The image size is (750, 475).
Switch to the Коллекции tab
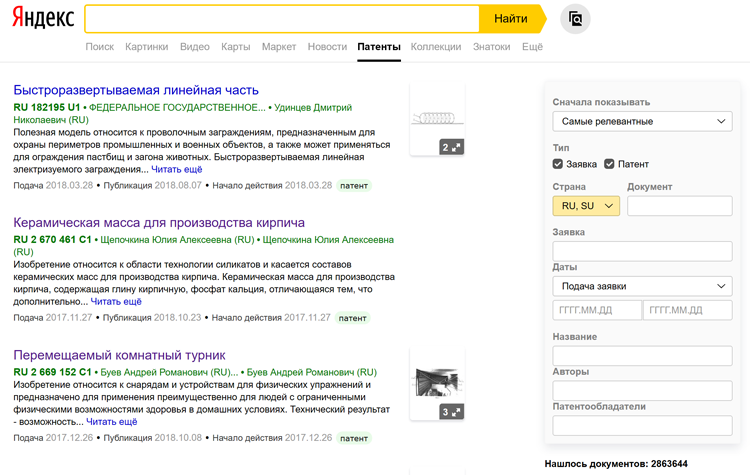(x=436, y=47)
